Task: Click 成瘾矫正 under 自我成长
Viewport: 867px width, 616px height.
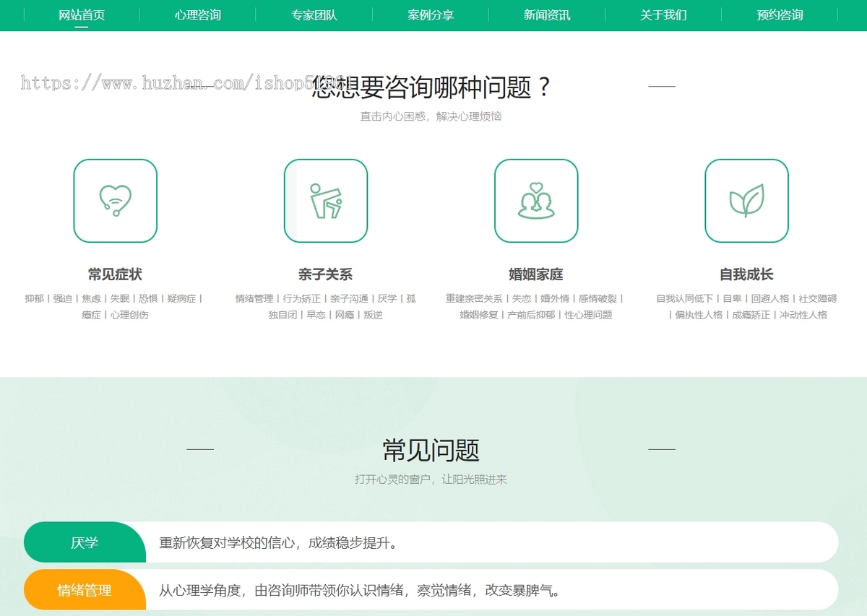Action: (751, 315)
